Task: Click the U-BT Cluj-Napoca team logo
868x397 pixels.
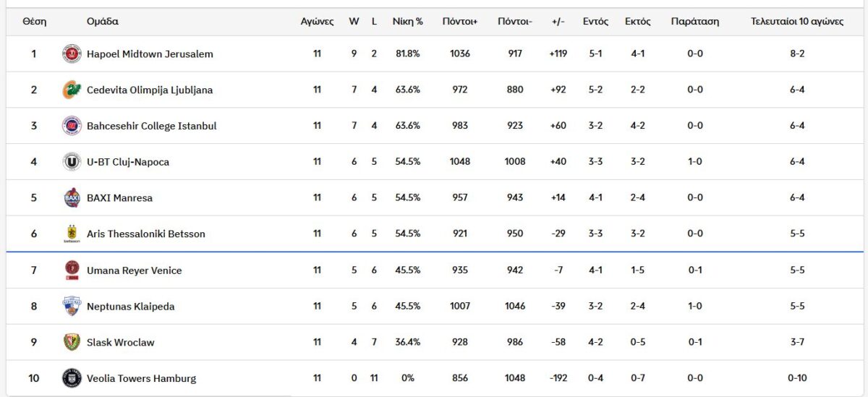Action: point(72,162)
